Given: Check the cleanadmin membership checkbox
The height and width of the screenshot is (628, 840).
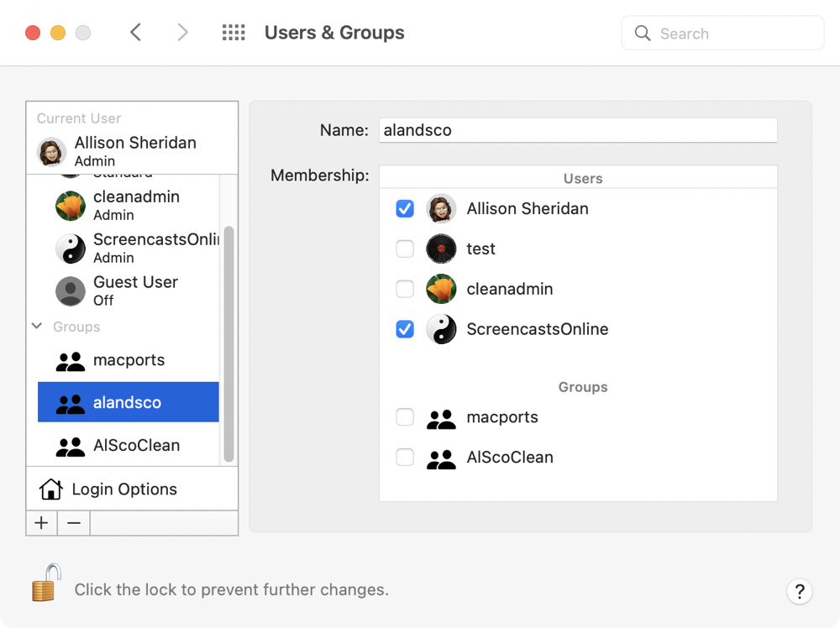Looking at the screenshot, I should pyautogui.click(x=405, y=289).
